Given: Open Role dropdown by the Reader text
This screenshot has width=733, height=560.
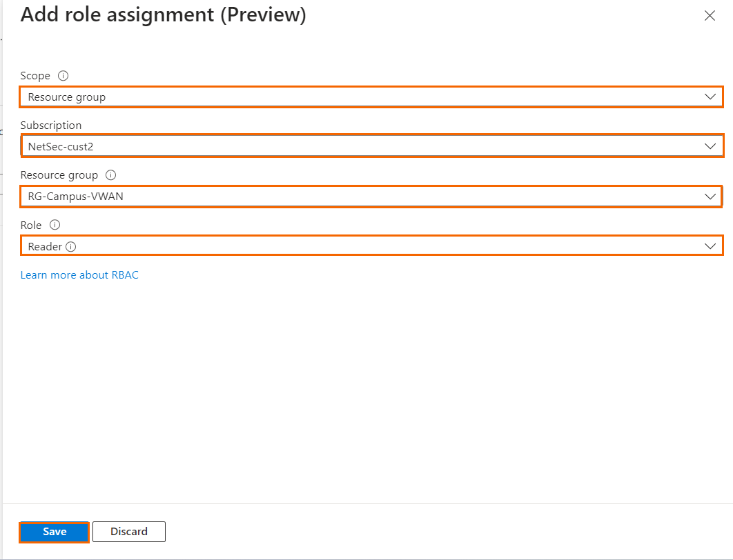Looking at the screenshot, I should tap(45, 246).
